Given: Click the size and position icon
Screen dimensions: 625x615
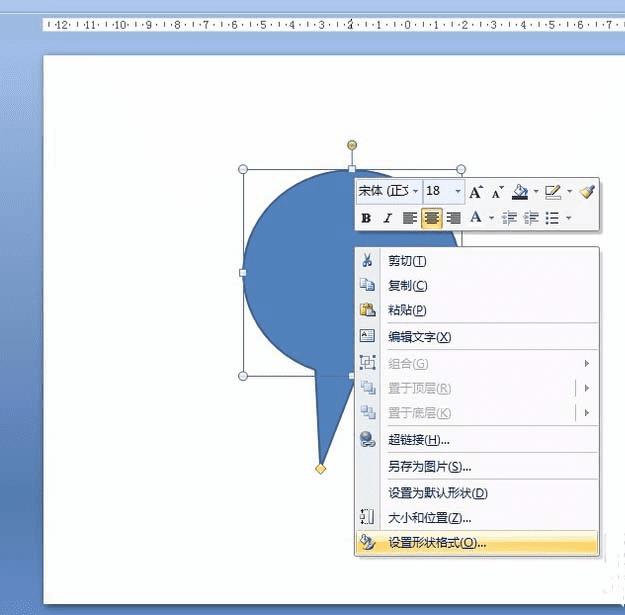Looking at the screenshot, I should pyautogui.click(x=367, y=517).
